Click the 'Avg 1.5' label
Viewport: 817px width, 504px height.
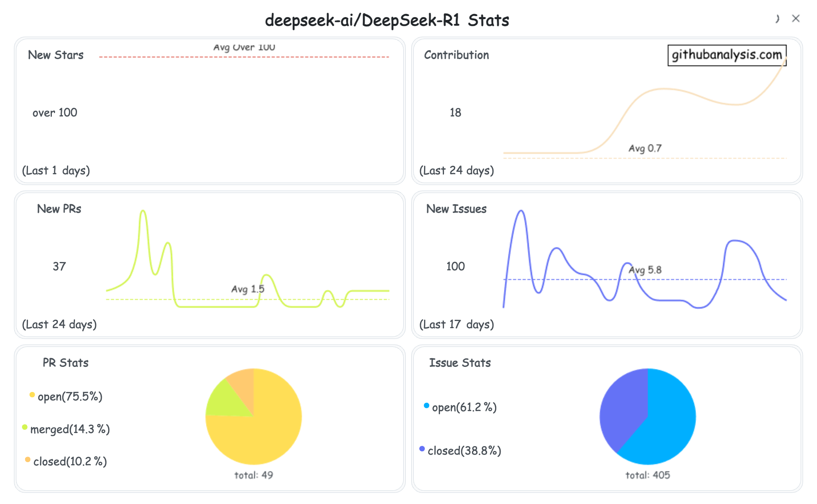coord(248,289)
